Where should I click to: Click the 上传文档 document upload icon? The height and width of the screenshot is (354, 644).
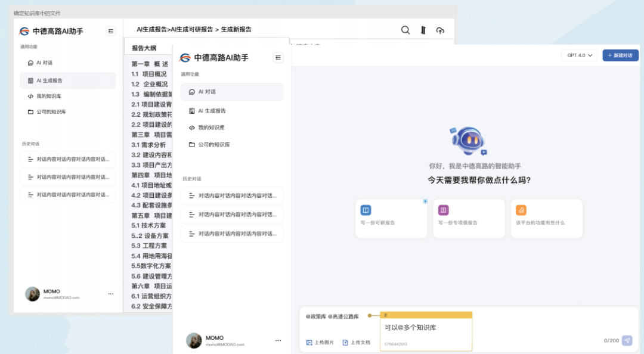point(345,343)
